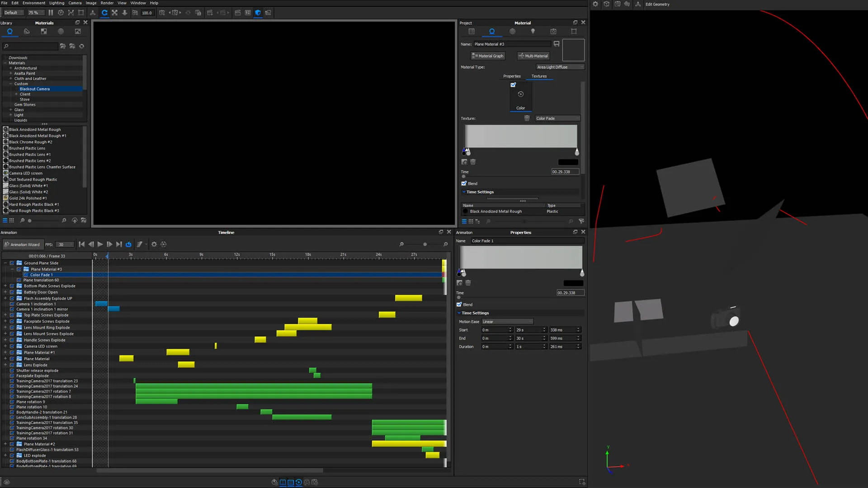Viewport: 868px width, 488px height.
Task: Click the save material icon next to Name
Action: pyautogui.click(x=557, y=44)
